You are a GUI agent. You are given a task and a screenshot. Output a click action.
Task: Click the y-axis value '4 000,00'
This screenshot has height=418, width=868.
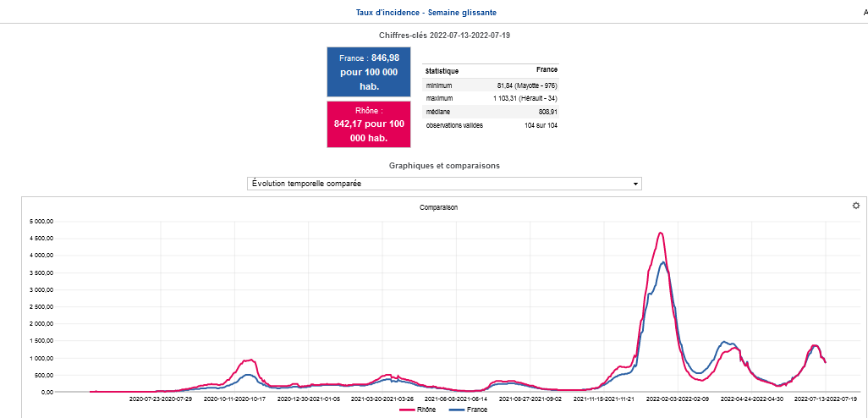[x=41, y=256]
